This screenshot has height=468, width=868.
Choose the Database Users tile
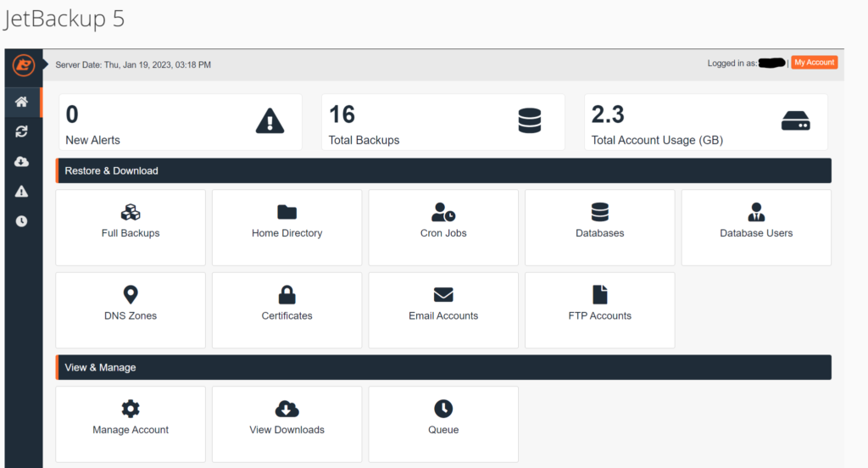point(756,226)
